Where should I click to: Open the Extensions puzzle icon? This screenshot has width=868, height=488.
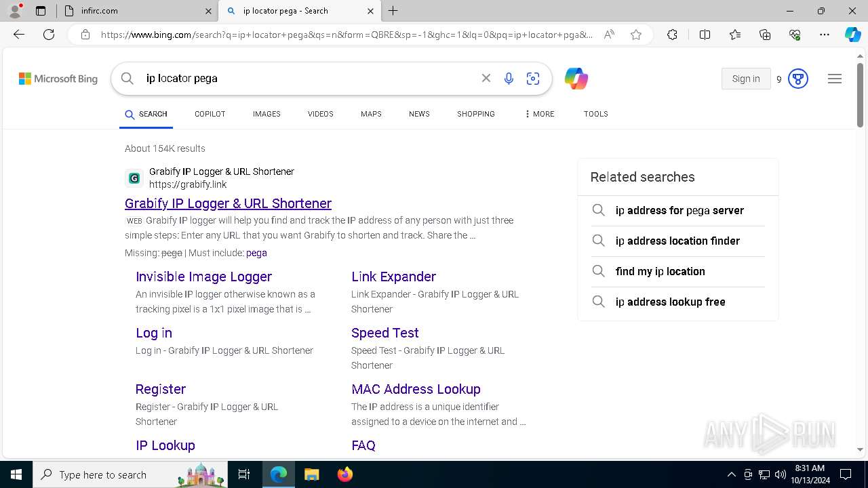coord(672,35)
